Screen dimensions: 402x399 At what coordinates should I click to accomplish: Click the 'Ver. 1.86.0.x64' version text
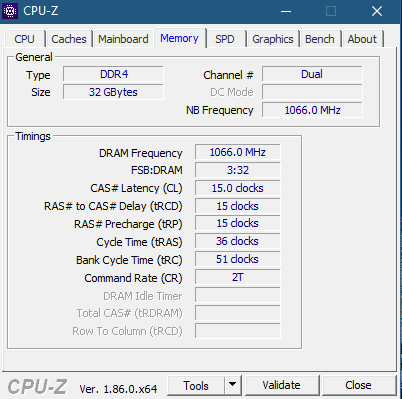click(118, 389)
